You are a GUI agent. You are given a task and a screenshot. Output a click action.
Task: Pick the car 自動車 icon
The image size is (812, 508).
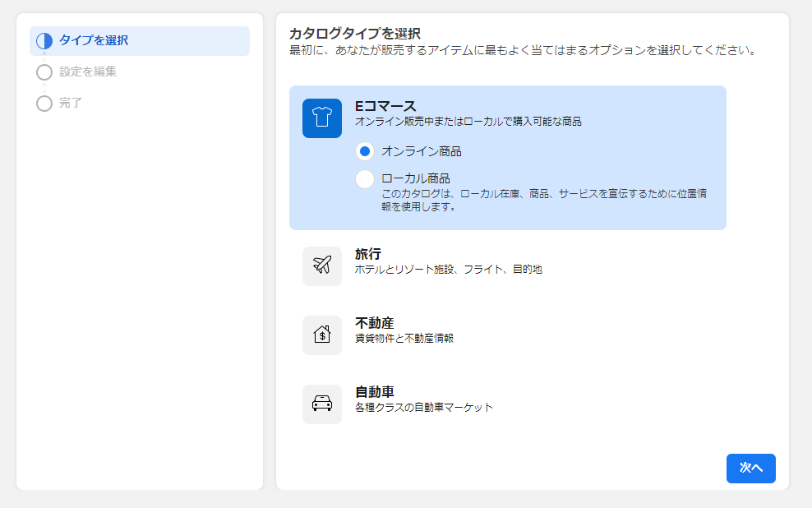tap(321, 404)
